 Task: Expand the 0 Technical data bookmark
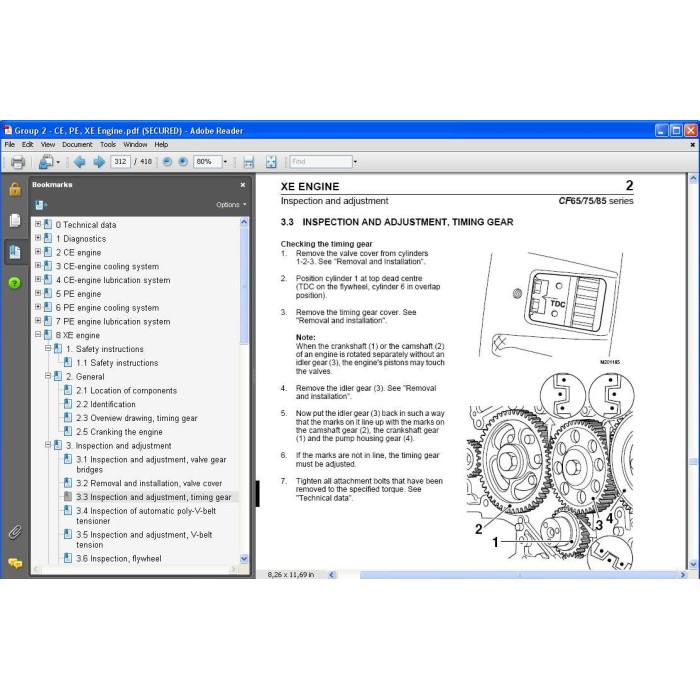(38, 224)
